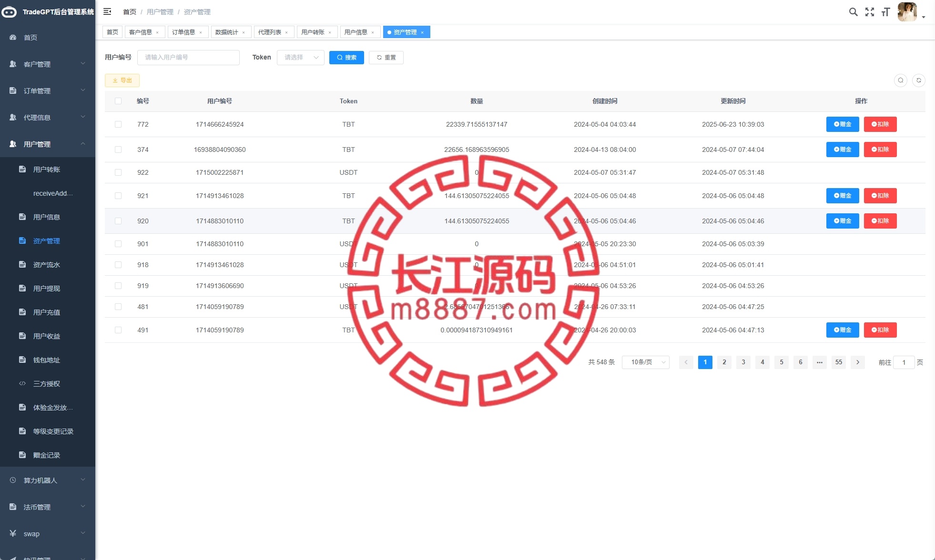Close the 代理列表 tab
Image resolution: width=935 pixels, height=560 pixels.
tap(286, 32)
